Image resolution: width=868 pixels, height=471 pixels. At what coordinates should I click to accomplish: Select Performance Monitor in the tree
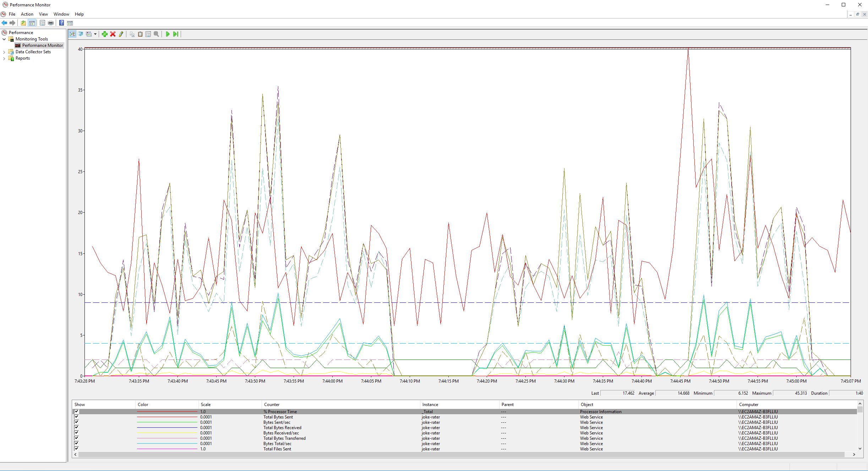point(42,45)
